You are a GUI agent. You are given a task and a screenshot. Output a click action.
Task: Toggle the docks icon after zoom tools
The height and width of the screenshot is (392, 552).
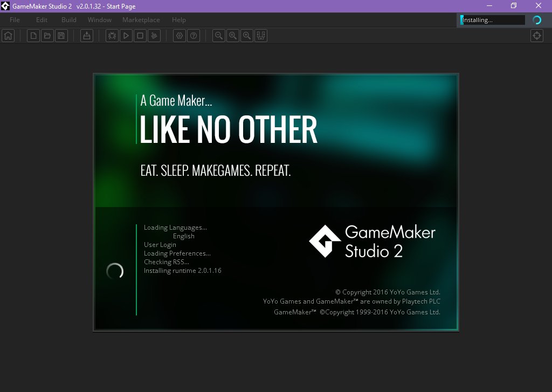tap(261, 36)
